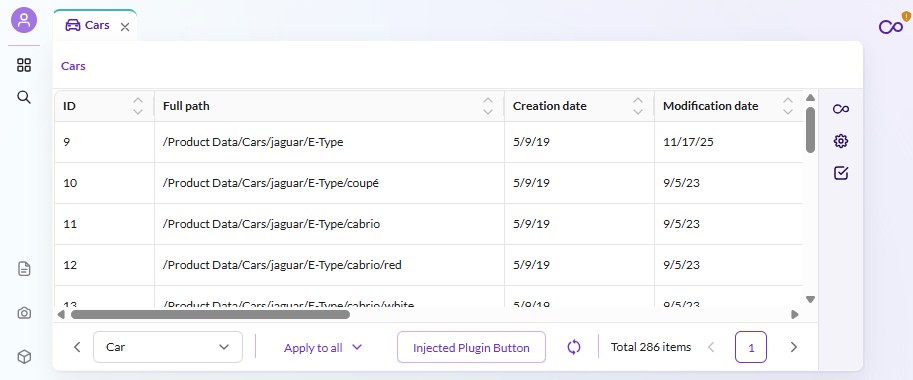Open the Apply to all dropdown
Viewport: 913px width, 380px height.
pyautogui.click(x=323, y=347)
